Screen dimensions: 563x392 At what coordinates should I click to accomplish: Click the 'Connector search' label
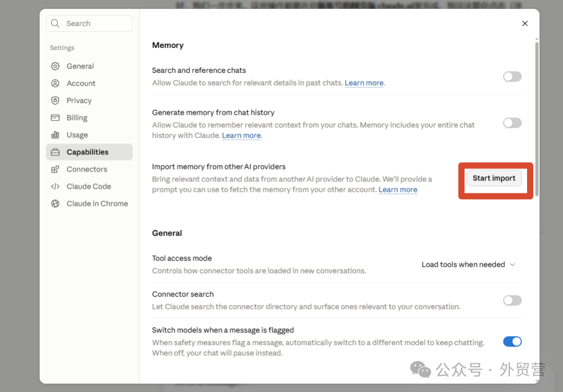point(183,294)
